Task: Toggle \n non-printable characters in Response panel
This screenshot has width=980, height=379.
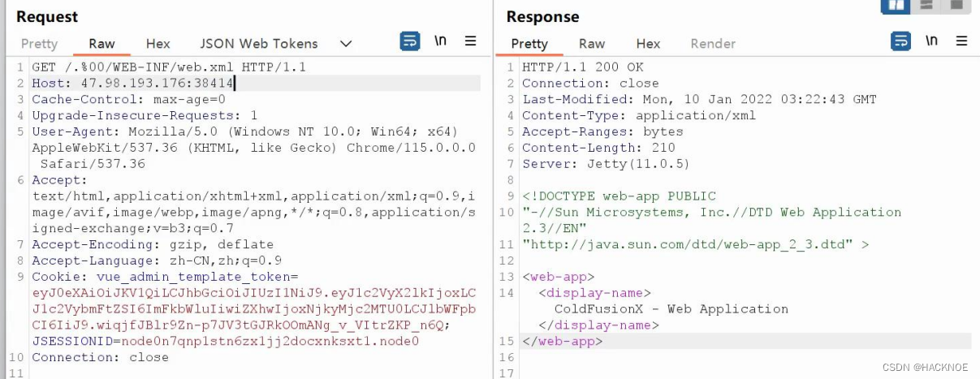Action: [931, 41]
